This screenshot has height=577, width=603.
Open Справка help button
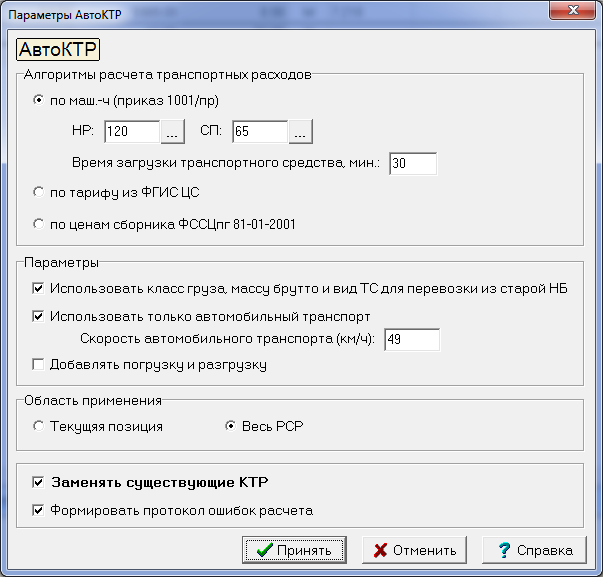(x=534, y=550)
